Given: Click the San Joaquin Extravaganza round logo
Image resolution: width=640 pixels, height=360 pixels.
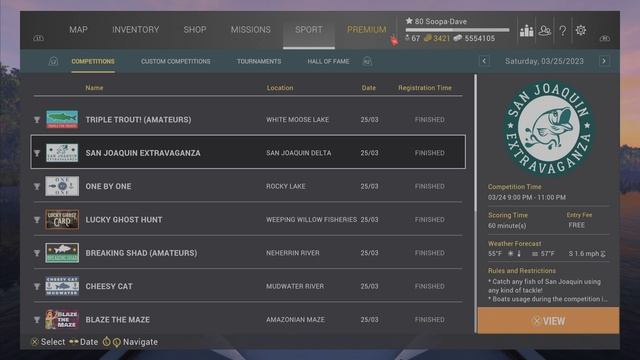Looking at the screenshot, I should pyautogui.click(x=549, y=129).
